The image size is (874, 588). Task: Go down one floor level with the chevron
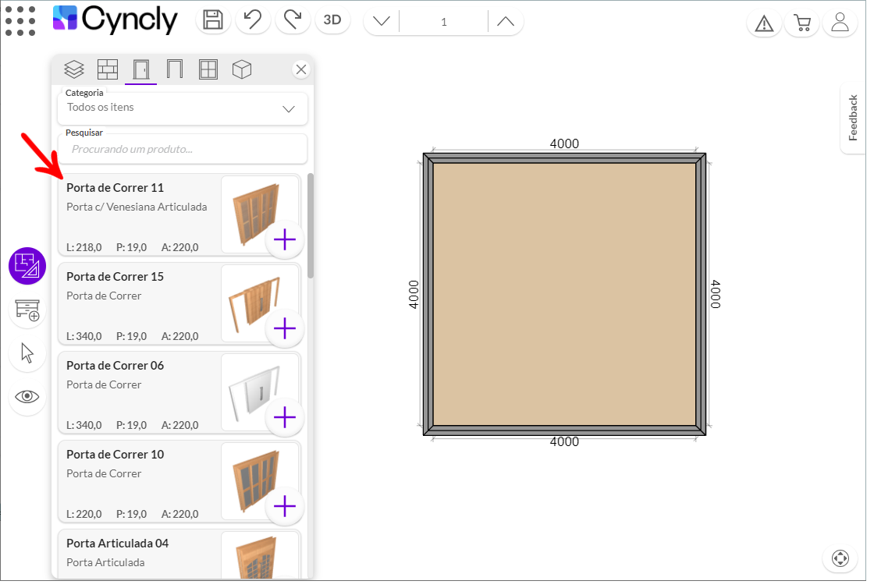pyautogui.click(x=382, y=22)
